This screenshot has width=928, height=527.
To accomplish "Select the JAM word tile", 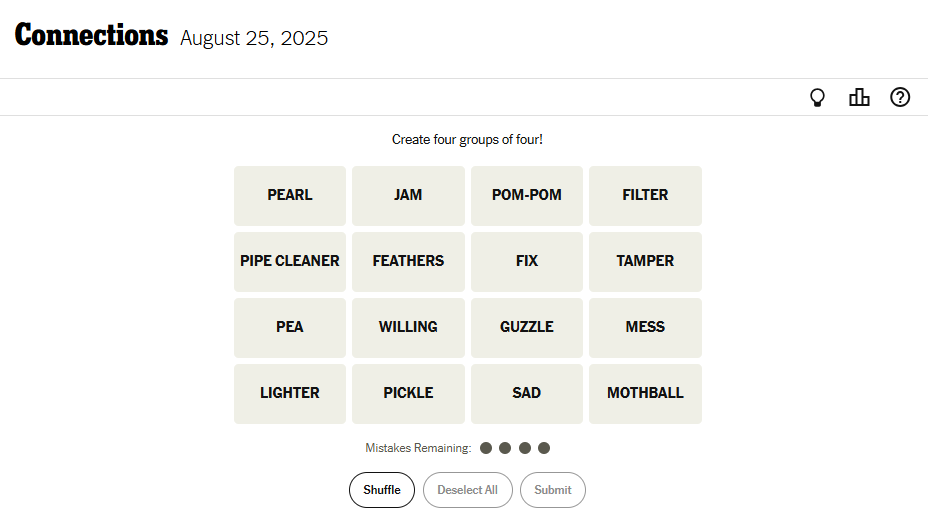I will (408, 196).
